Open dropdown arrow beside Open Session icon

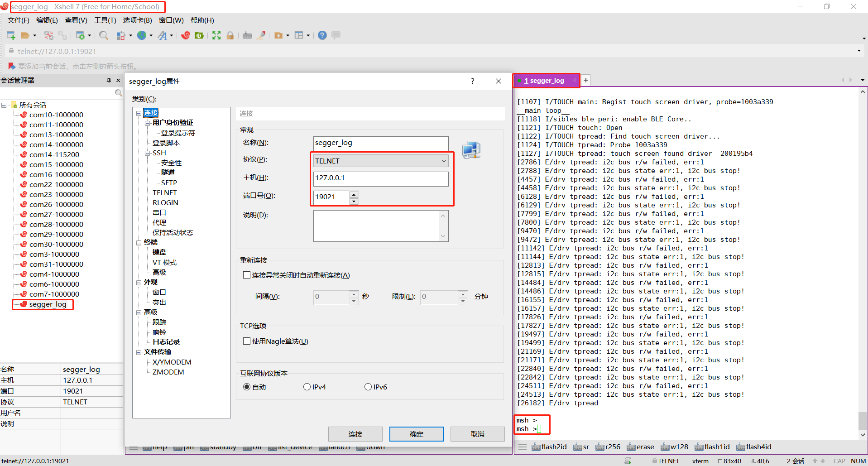point(34,35)
